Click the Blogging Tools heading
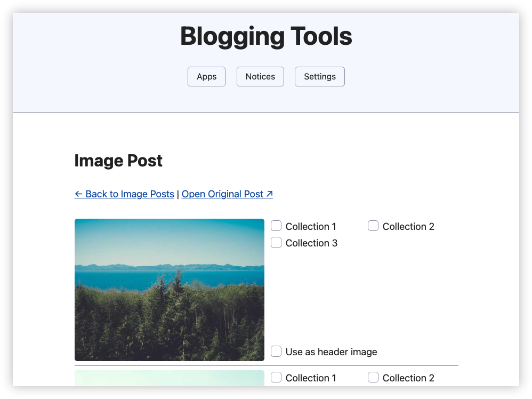The image size is (532, 399). pos(267,36)
